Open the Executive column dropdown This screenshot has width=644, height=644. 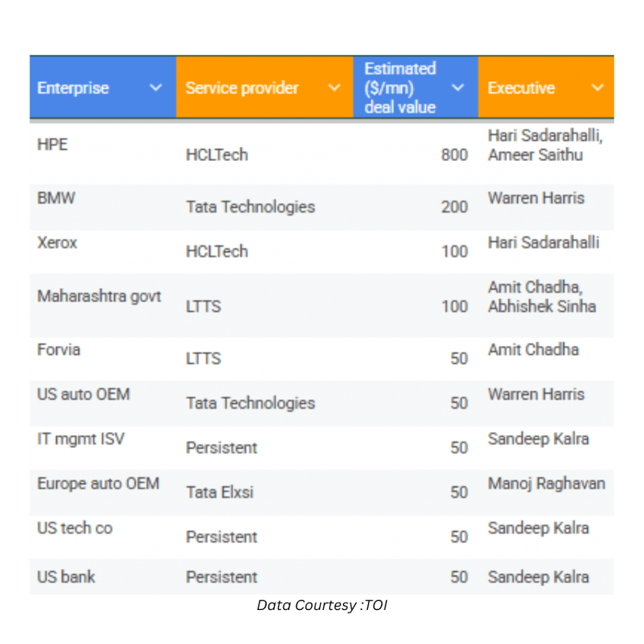coord(596,87)
